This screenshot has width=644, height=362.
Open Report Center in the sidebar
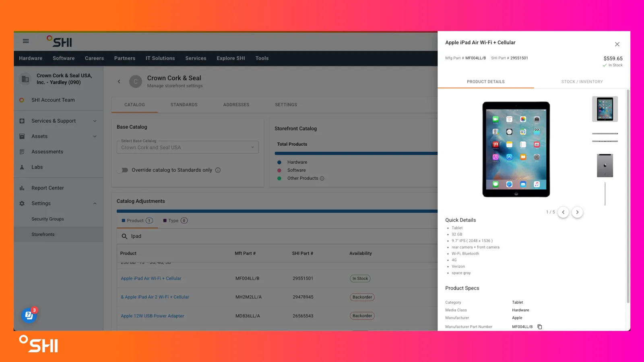pyautogui.click(x=47, y=188)
